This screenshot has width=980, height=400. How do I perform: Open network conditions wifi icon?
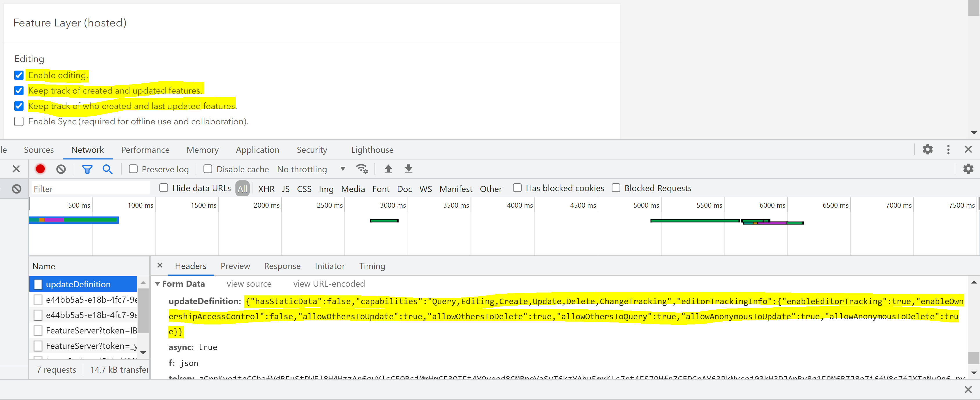361,168
